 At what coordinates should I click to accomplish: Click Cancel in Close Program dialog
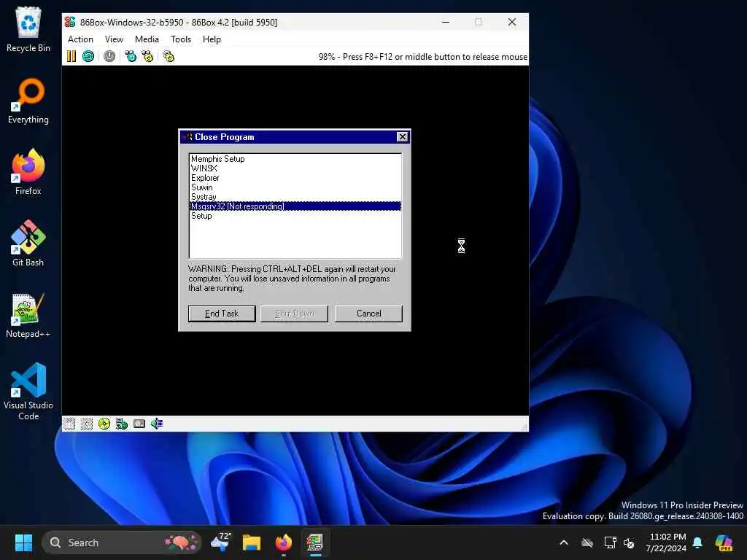(368, 314)
